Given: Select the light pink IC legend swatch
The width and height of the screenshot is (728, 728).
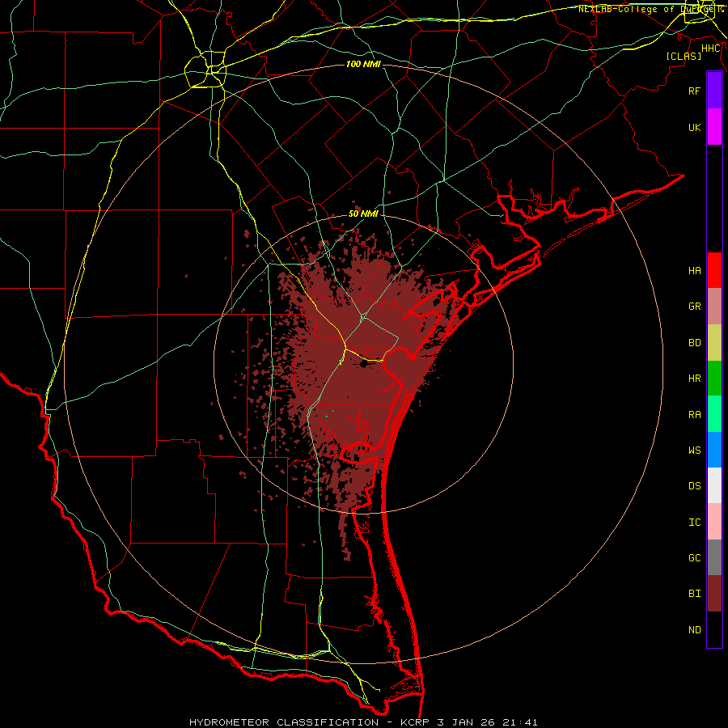Looking at the screenshot, I should coord(714,522).
